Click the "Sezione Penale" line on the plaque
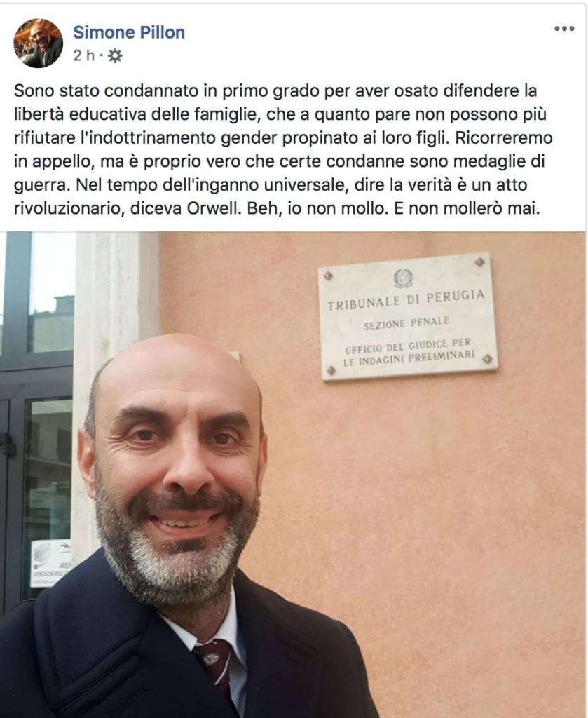Screen dimensions: 588x718 tap(406, 323)
